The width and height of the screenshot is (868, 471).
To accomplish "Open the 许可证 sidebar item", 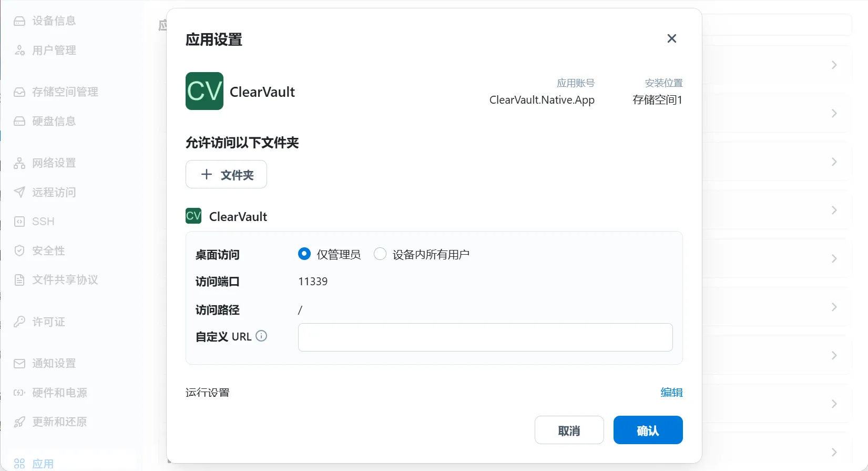I will click(x=40, y=322).
